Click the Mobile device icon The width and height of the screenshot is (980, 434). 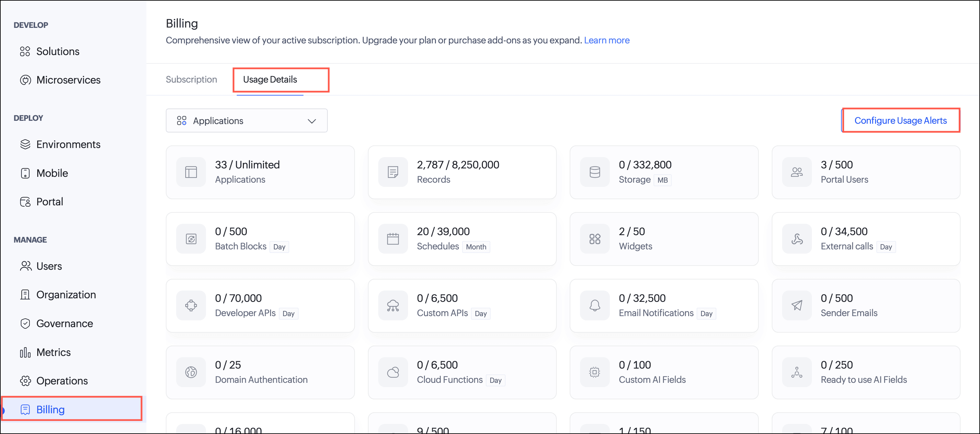25,173
